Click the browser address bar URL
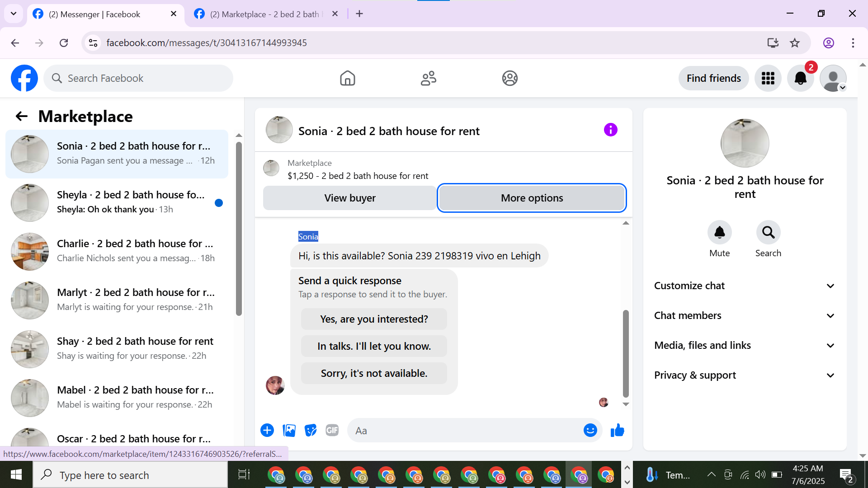 pos(207,43)
